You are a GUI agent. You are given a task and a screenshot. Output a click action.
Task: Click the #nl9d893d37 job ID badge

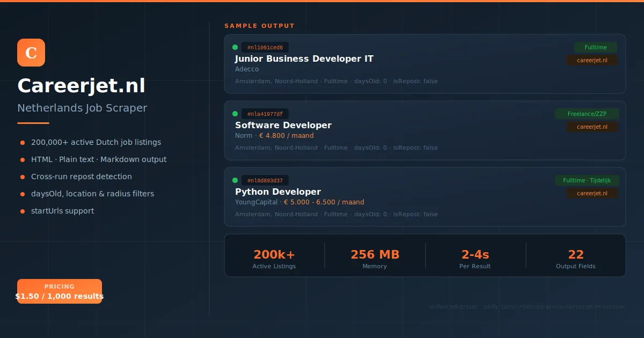pos(265,180)
